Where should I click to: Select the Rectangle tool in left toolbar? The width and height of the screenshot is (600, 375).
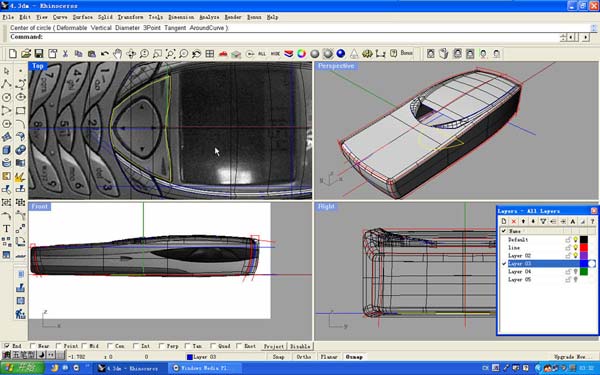pos(21,111)
